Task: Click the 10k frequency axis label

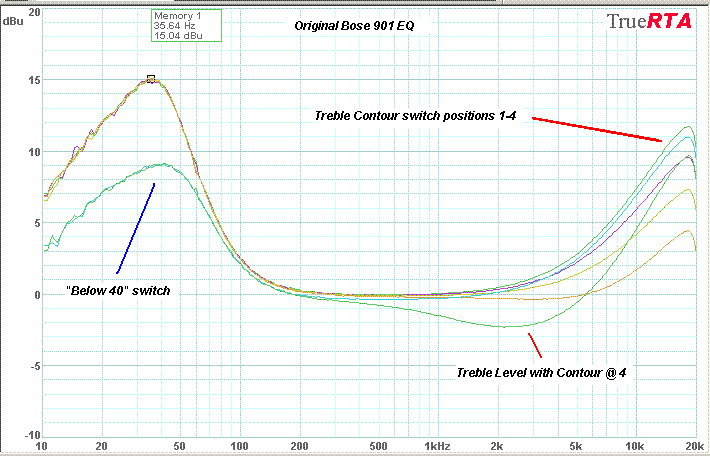Action: 635,446
